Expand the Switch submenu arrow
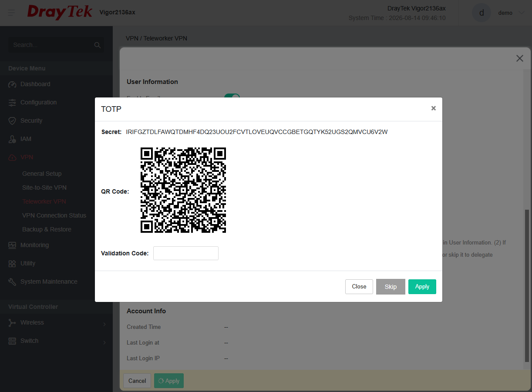The width and height of the screenshot is (532, 392). click(104, 342)
